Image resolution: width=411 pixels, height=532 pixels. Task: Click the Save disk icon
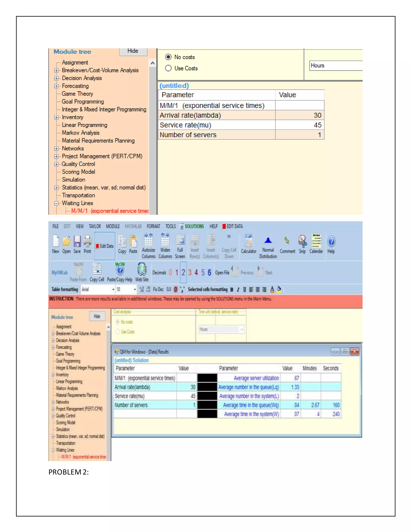tap(77, 242)
